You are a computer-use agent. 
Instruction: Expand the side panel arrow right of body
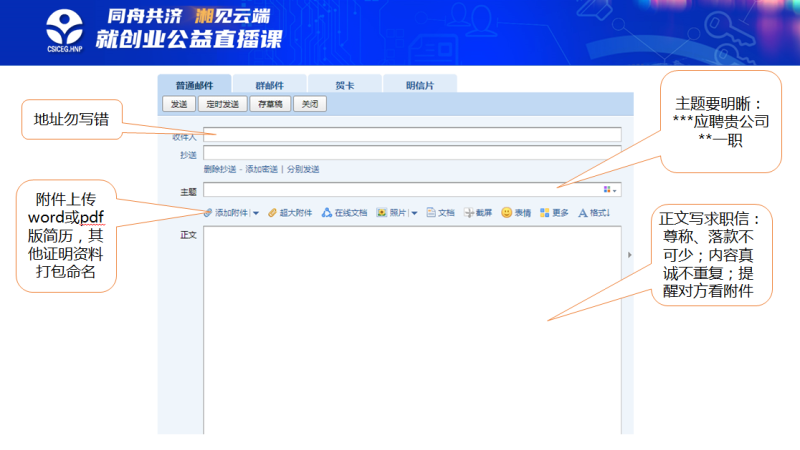(x=628, y=255)
